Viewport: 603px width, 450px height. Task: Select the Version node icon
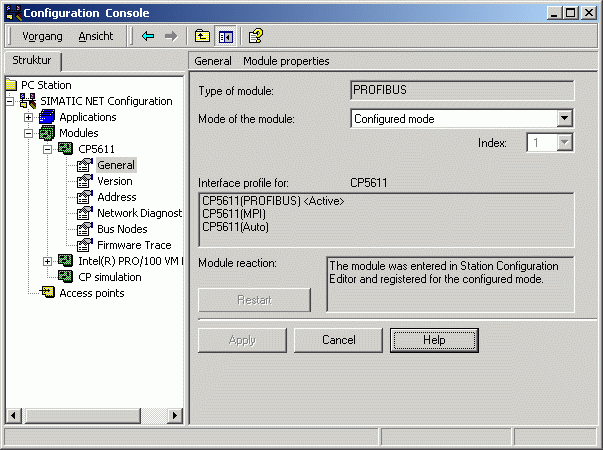pos(86,181)
